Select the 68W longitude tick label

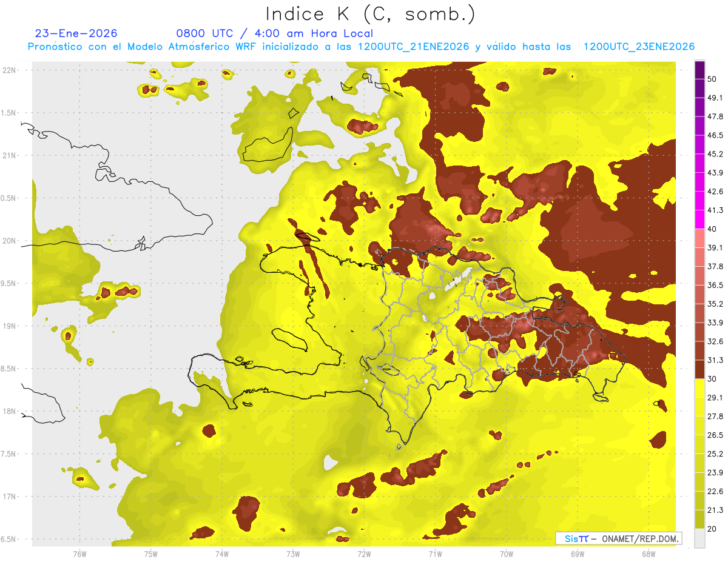click(649, 554)
